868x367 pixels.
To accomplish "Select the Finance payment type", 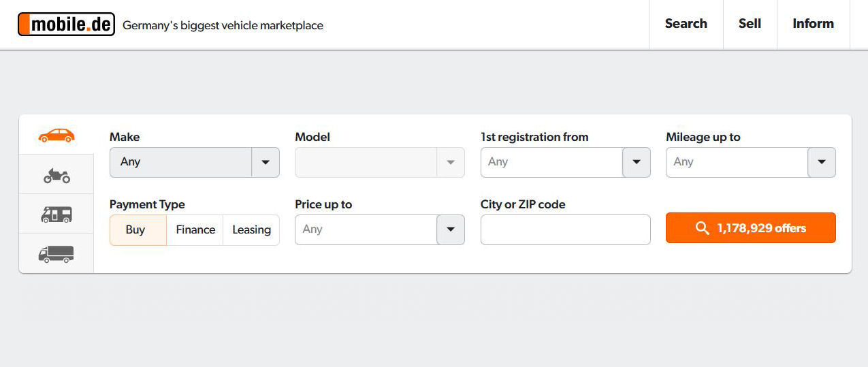I will pos(195,230).
